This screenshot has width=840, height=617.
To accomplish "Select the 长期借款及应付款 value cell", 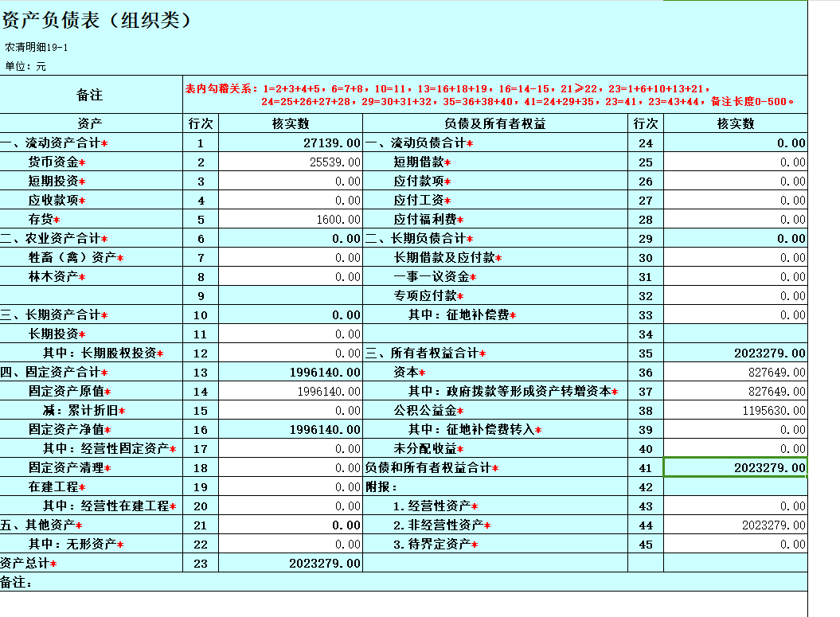I will (x=736, y=258).
